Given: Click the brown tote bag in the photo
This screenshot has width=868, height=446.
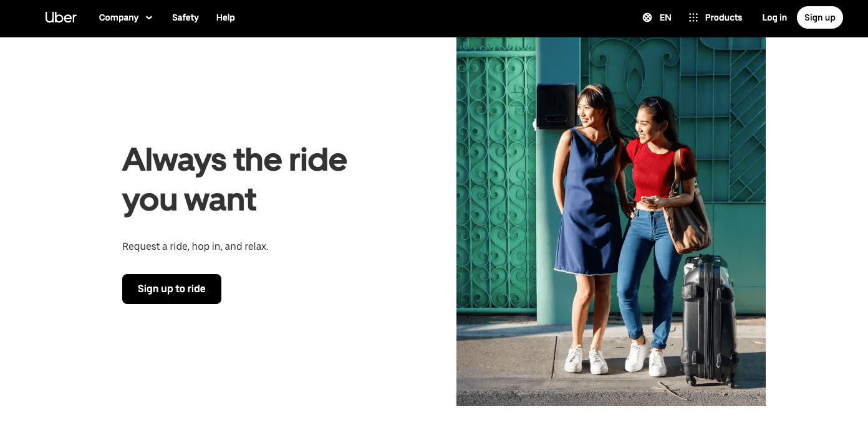Looking at the screenshot, I should [x=687, y=218].
